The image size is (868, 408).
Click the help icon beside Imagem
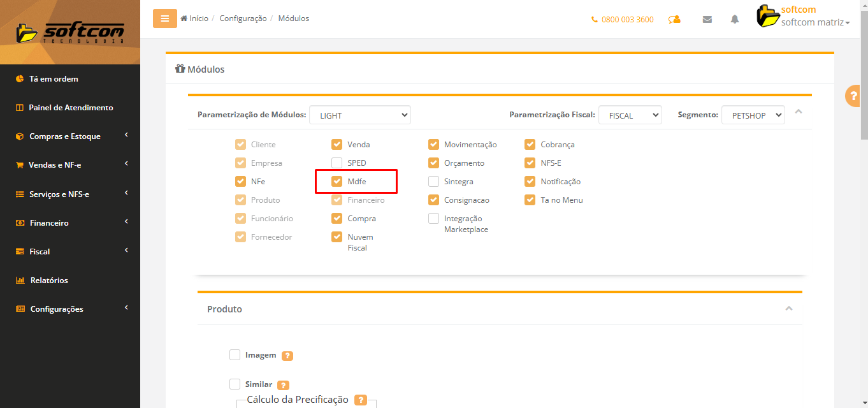coord(287,356)
